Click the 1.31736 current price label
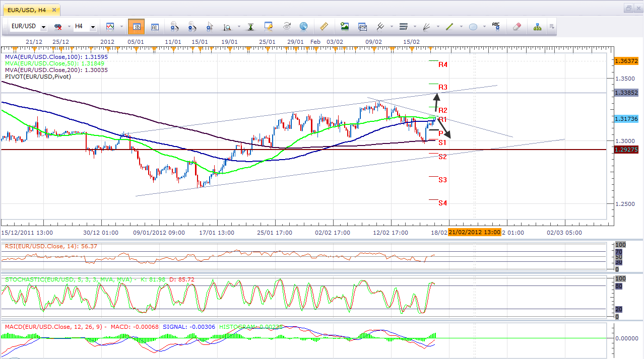644x359 pixels. click(626, 118)
